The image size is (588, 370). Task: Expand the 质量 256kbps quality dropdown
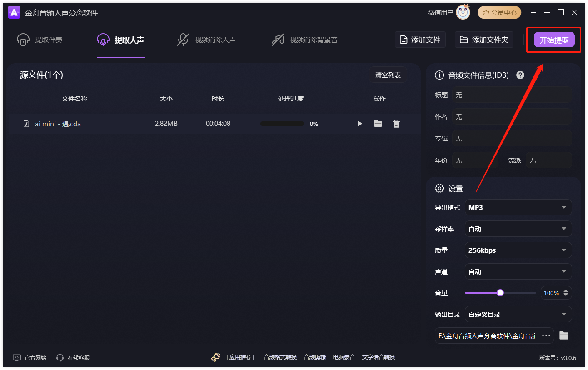518,250
